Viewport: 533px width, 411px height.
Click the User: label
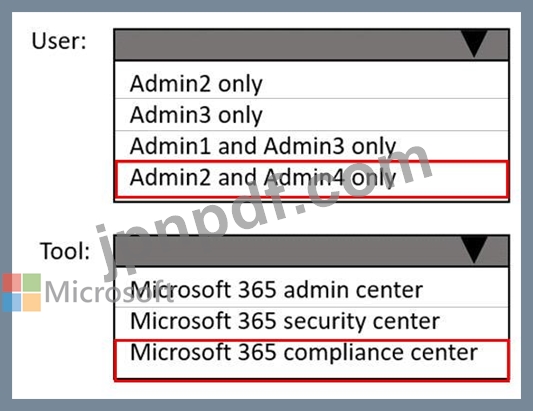pos(59,41)
